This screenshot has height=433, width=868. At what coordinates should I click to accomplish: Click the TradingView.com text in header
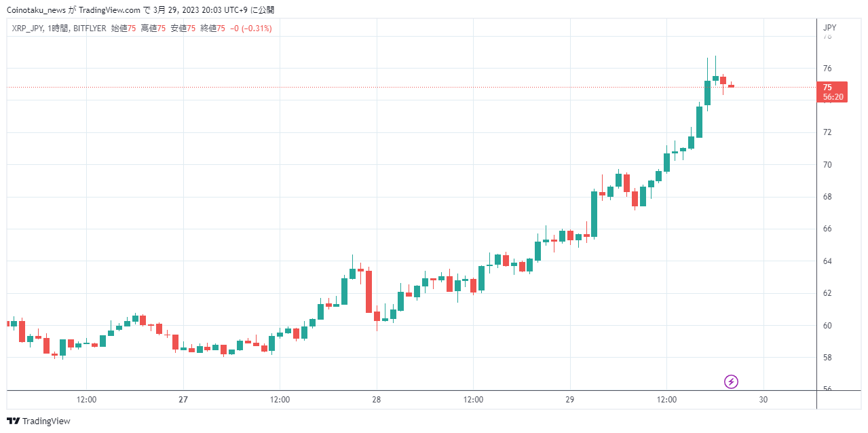(x=110, y=10)
